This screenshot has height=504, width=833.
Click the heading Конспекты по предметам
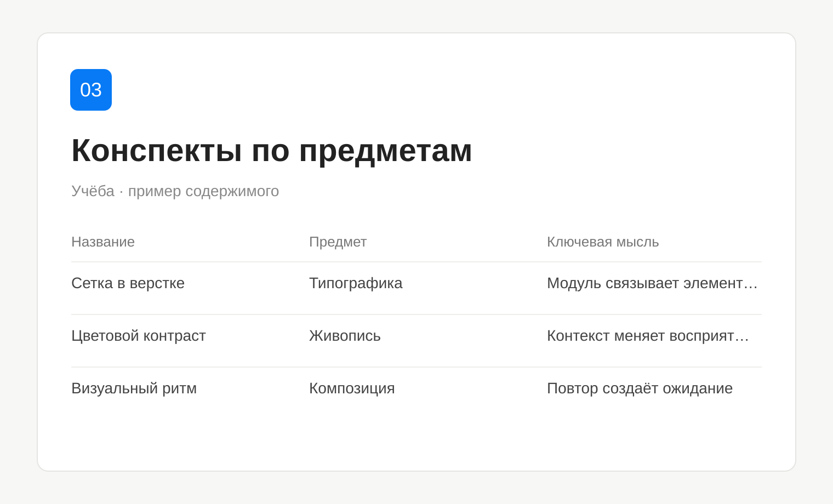[x=272, y=150]
